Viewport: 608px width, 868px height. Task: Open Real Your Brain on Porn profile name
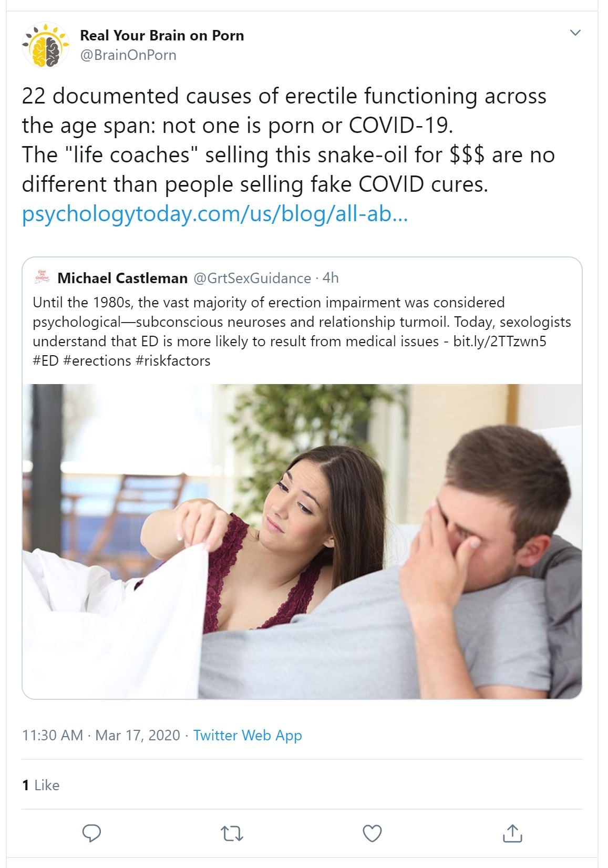(x=162, y=35)
